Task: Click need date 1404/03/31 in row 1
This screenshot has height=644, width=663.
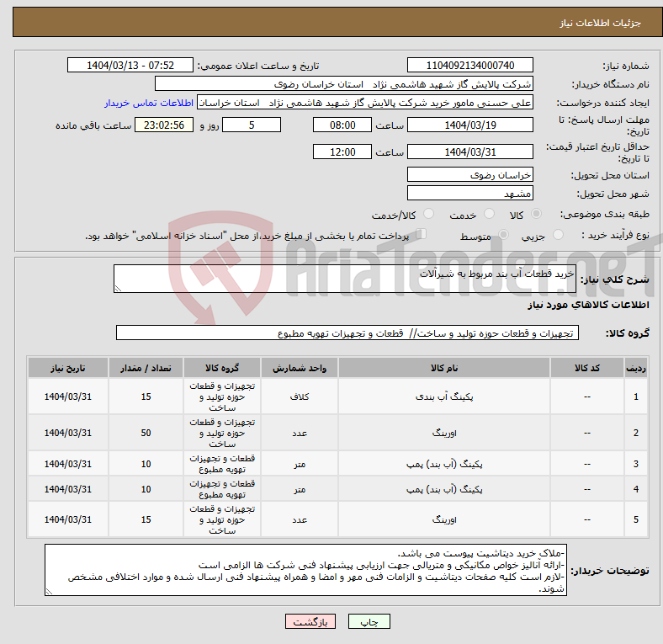Action: point(68,397)
